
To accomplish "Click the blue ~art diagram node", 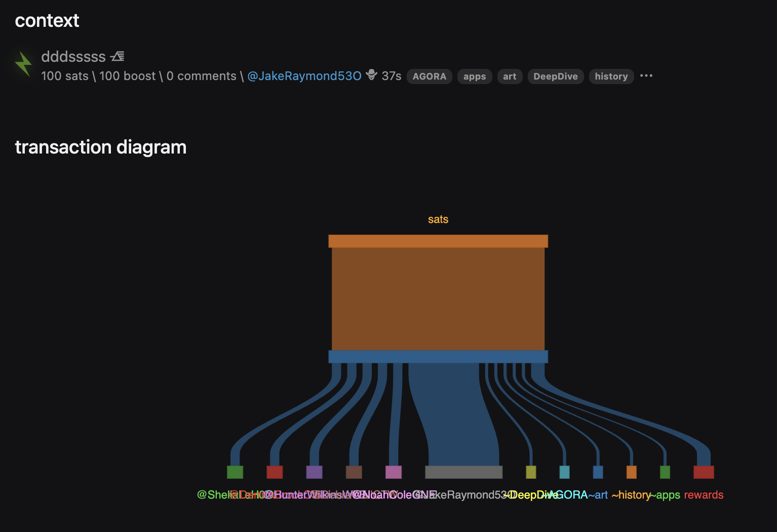I will click(x=598, y=472).
